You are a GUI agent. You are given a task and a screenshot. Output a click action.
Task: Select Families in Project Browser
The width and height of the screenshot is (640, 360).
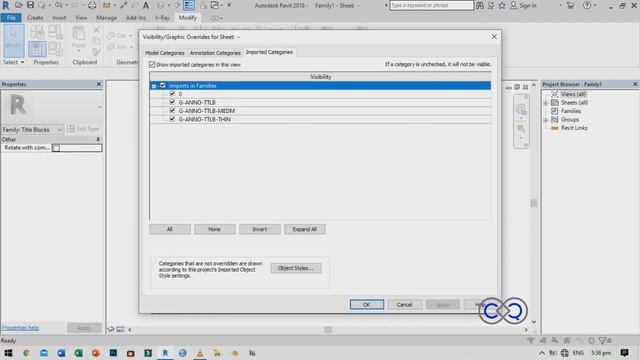571,111
